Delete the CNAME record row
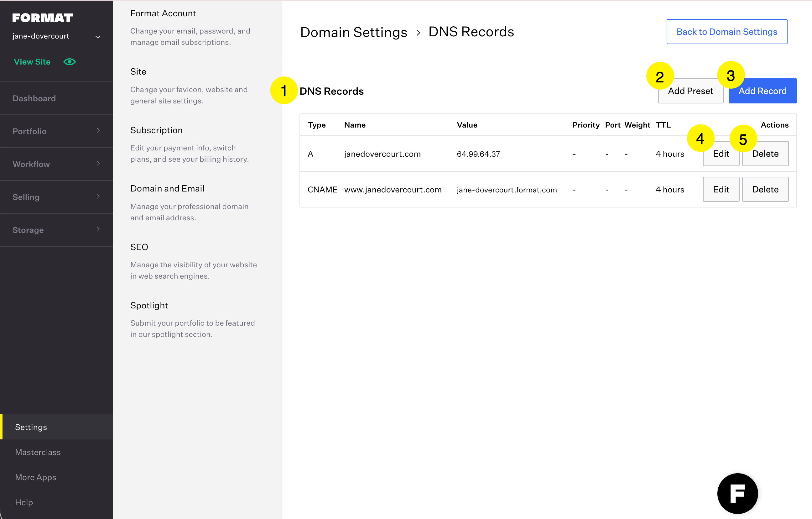Viewport: 812px width, 519px height. pyautogui.click(x=765, y=189)
